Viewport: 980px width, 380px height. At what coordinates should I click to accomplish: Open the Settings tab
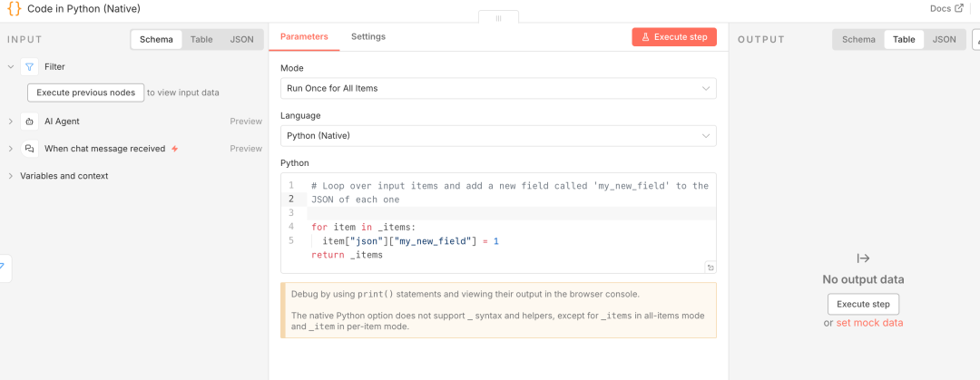368,37
